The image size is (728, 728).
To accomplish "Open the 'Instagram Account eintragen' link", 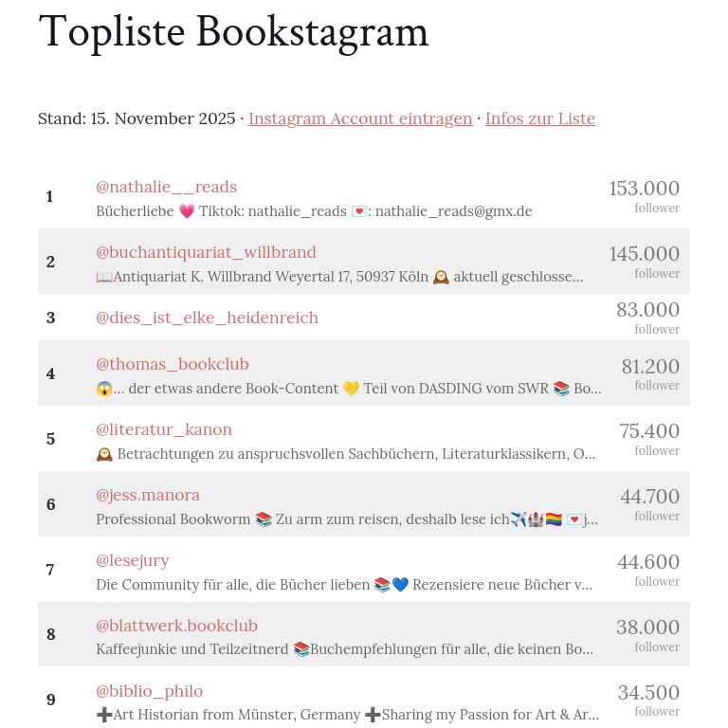I will click(x=360, y=118).
